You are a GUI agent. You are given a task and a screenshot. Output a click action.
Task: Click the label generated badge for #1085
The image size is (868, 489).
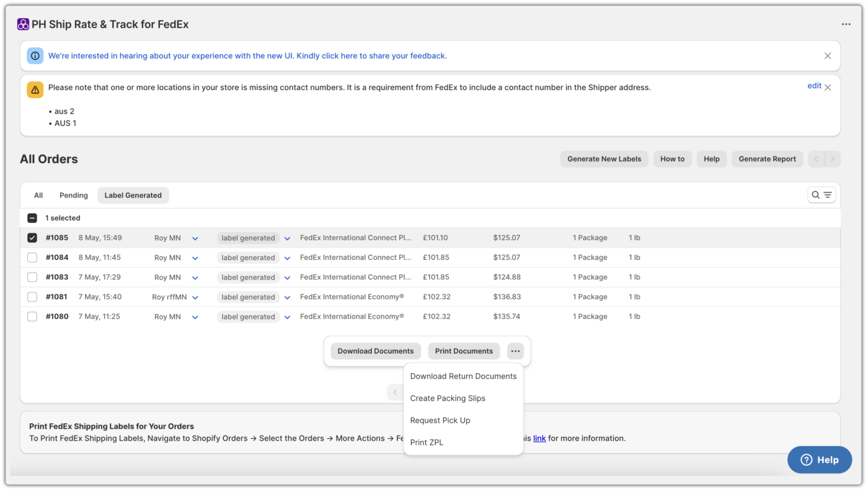click(248, 238)
